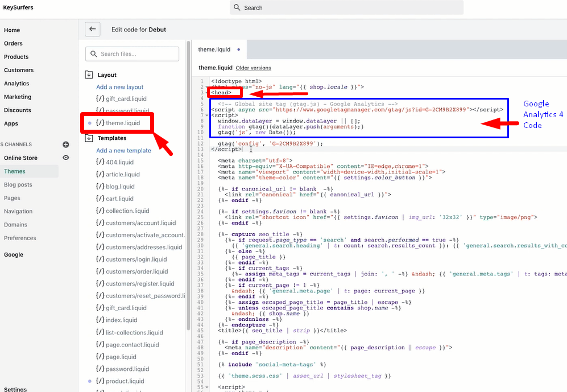Screen dimensions: 567x392
Task: Click the title tag line 45
Action: [x=283, y=331]
